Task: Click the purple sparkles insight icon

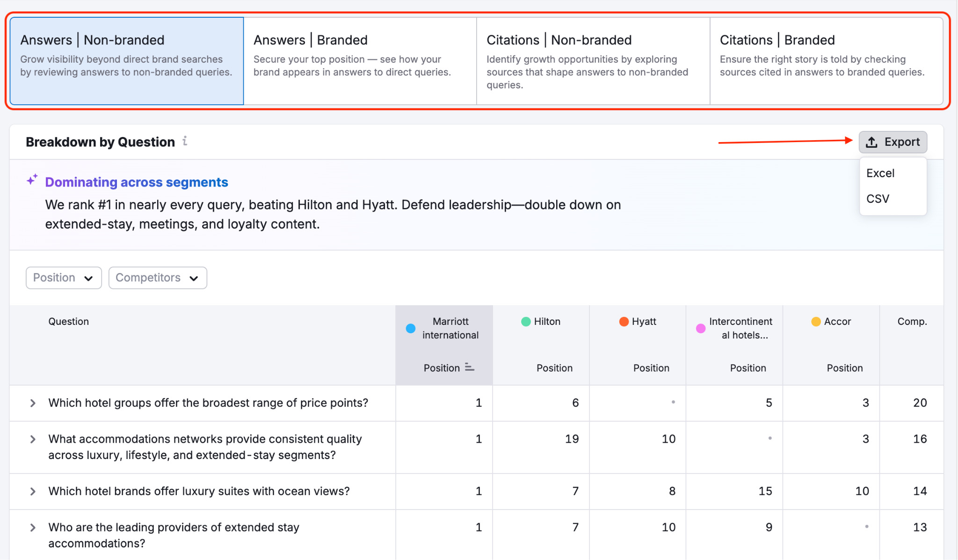Action: click(x=32, y=179)
